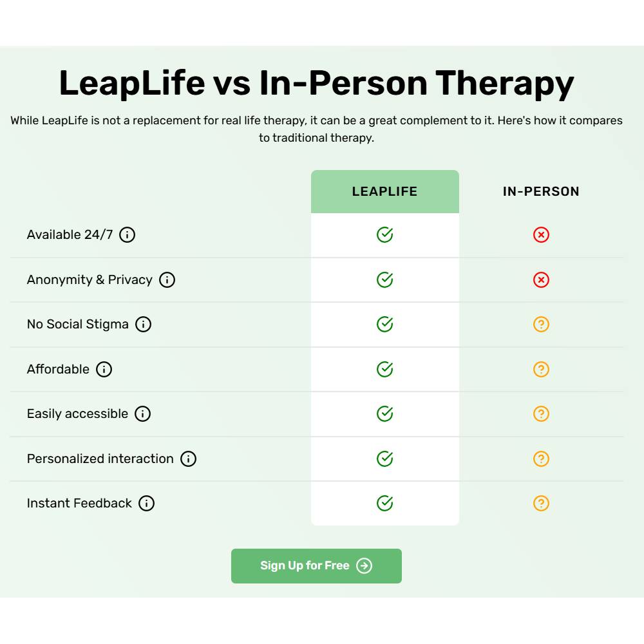The width and height of the screenshot is (644, 644).
Task: Open the Affordable info icon
Action: tap(104, 369)
